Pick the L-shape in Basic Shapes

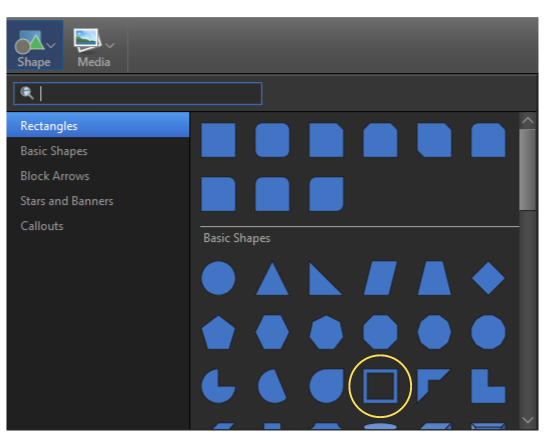(488, 386)
